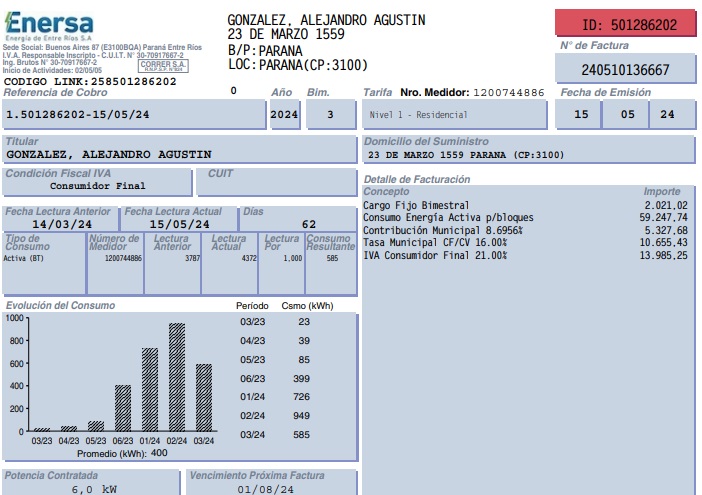Click the Referencia de Cobro value field
The height and width of the screenshot is (495, 702).
[133, 115]
